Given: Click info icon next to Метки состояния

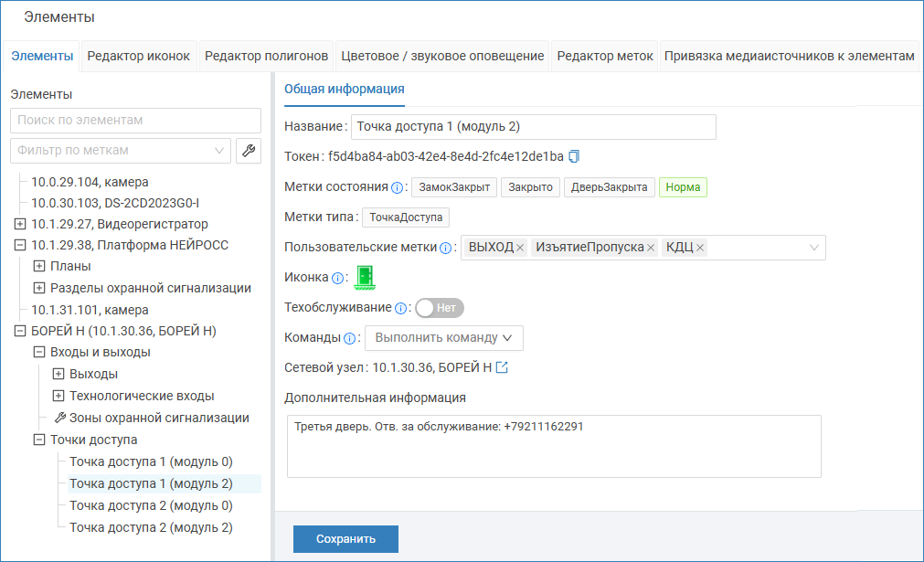Looking at the screenshot, I should [398, 187].
